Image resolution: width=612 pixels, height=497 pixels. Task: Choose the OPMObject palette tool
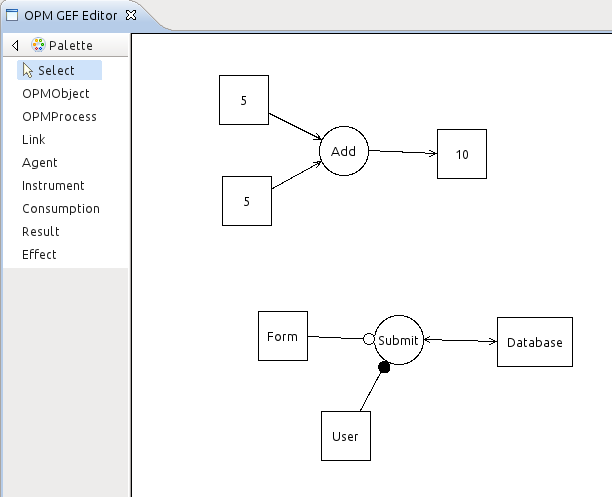coord(56,94)
